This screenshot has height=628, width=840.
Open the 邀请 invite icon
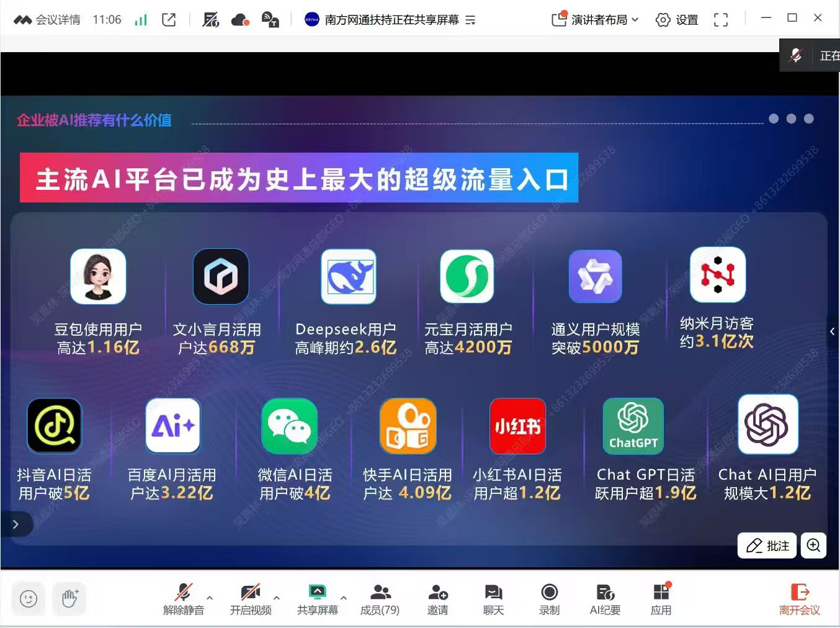[x=437, y=599]
